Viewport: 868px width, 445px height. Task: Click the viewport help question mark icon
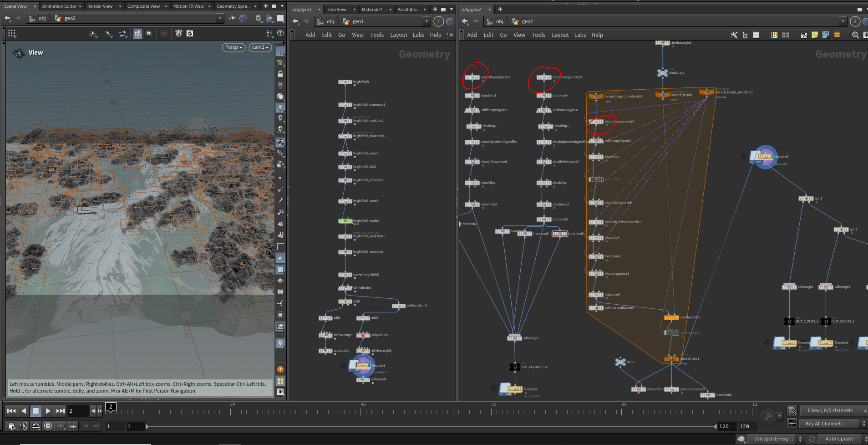pyautogui.click(x=280, y=33)
